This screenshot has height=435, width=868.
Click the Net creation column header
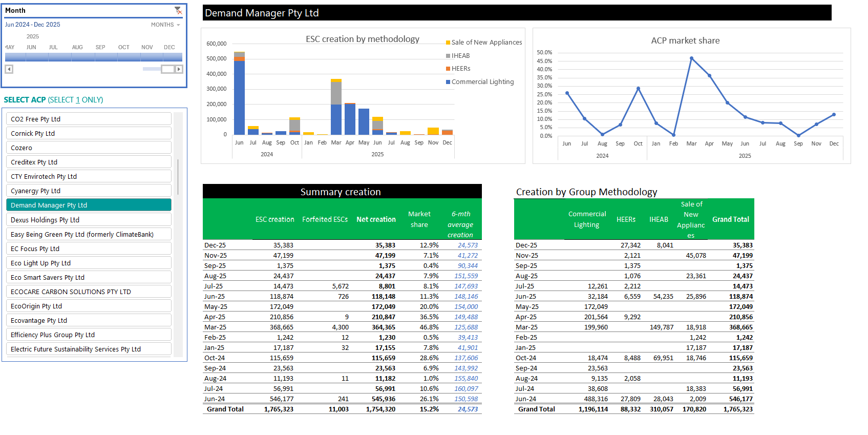tap(376, 219)
